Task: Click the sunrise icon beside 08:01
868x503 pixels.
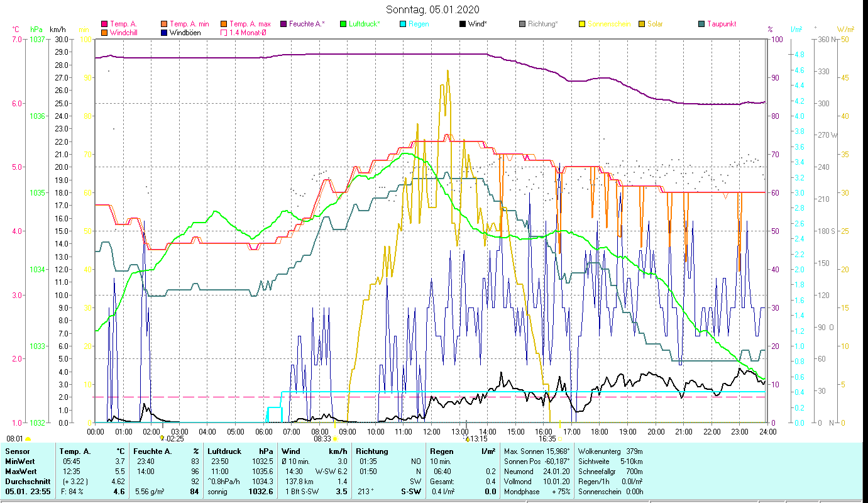Action: (28, 439)
